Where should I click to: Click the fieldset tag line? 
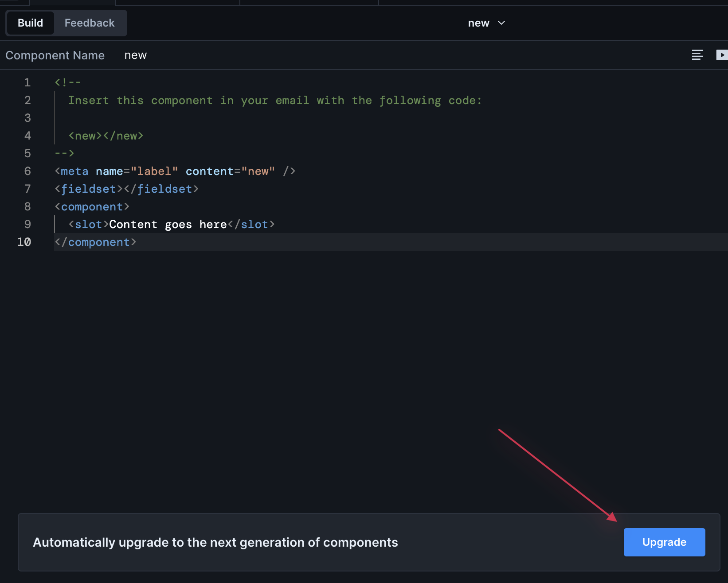point(127,189)
